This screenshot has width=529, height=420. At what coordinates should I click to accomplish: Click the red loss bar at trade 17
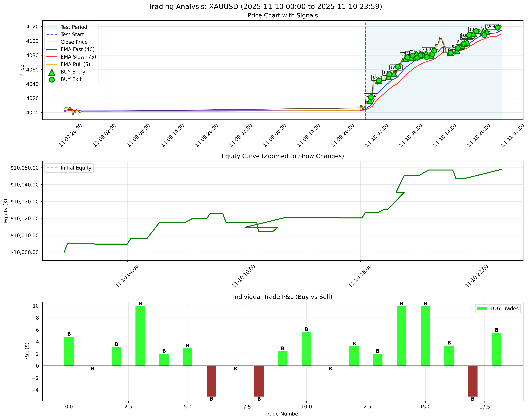(473, 381)
